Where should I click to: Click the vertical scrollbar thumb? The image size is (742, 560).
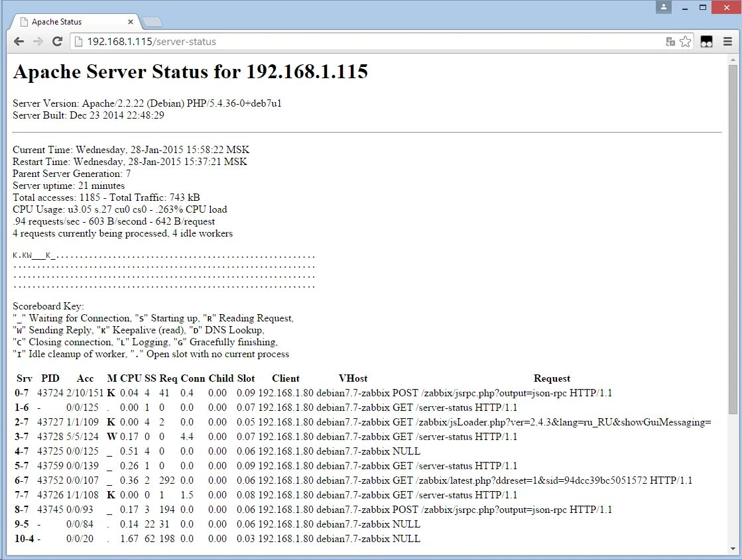coord(733,239)
